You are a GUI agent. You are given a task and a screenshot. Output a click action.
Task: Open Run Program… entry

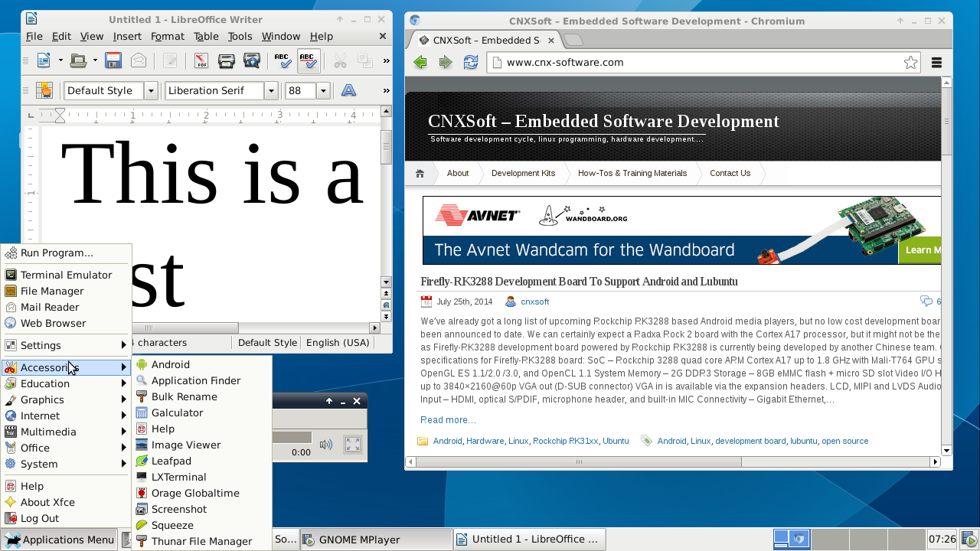point(65,253)
